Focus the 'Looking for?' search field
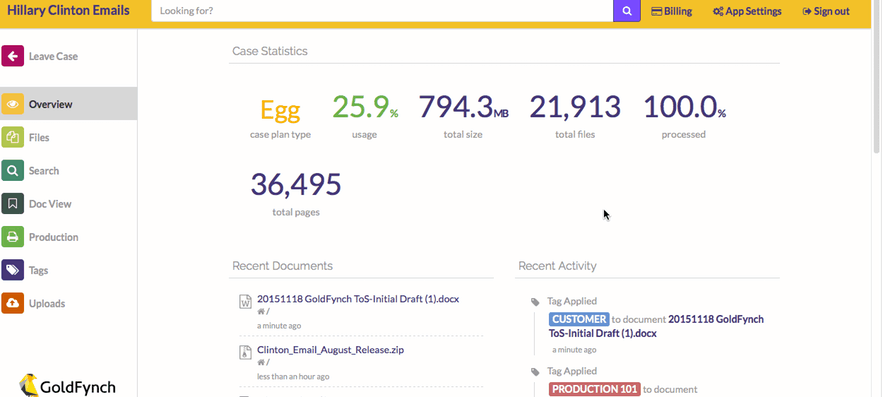Screen dimensions: 882x397 [x=382, y=11]
